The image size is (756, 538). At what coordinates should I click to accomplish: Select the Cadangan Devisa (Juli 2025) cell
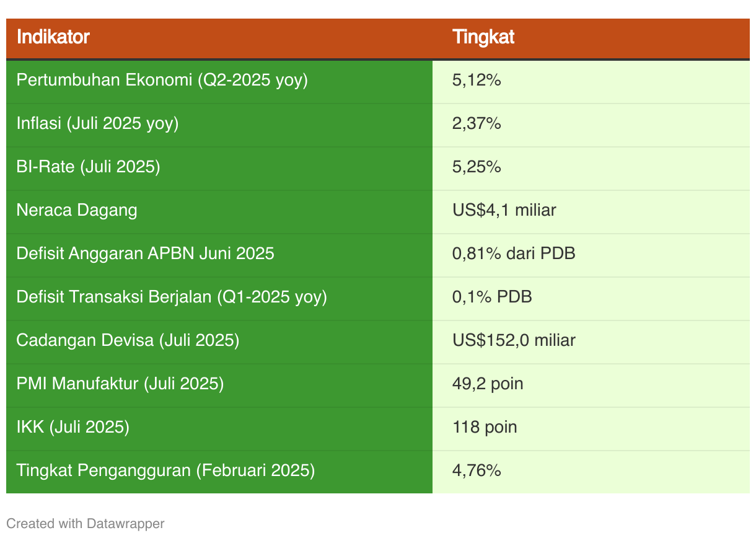click(219, 342)
